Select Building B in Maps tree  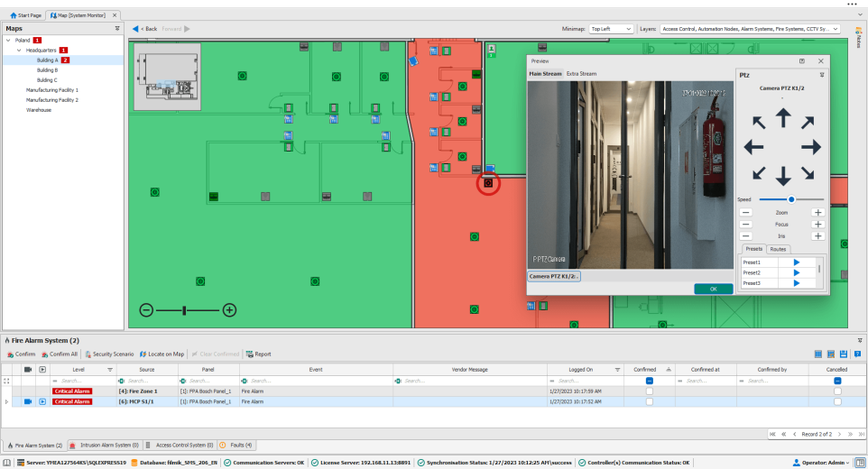pyautogui.click(x=47, y=70)
